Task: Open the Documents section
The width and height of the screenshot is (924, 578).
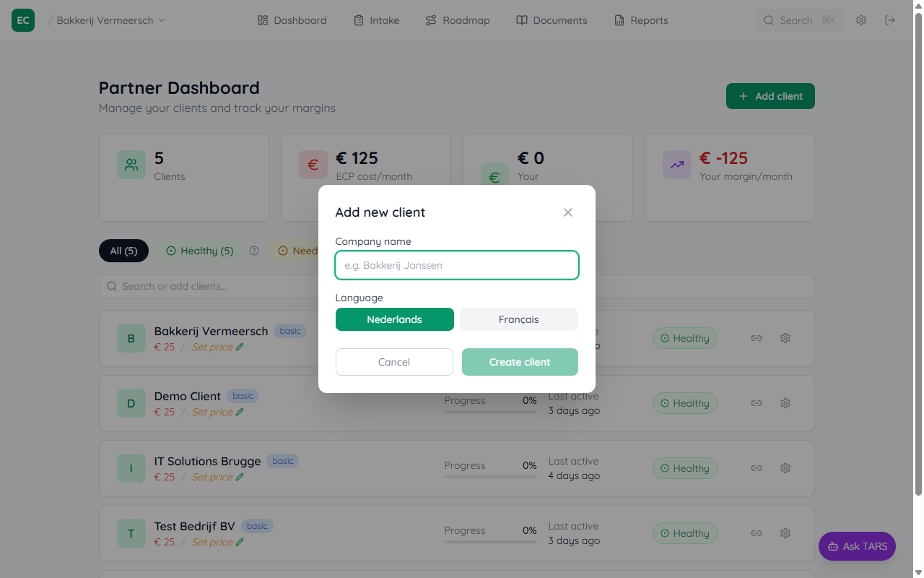Action: click(x=551, y=20)
